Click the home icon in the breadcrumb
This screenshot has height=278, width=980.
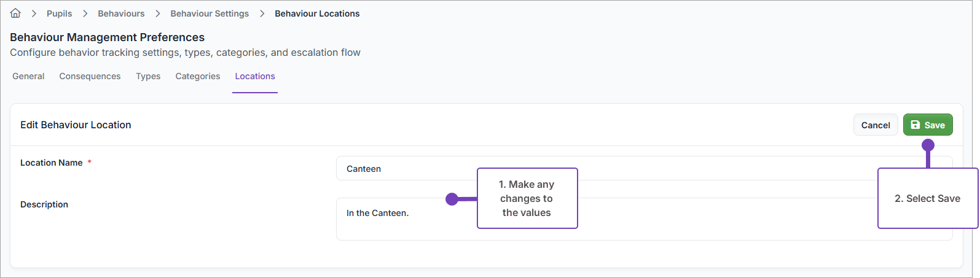coord(16,14)
